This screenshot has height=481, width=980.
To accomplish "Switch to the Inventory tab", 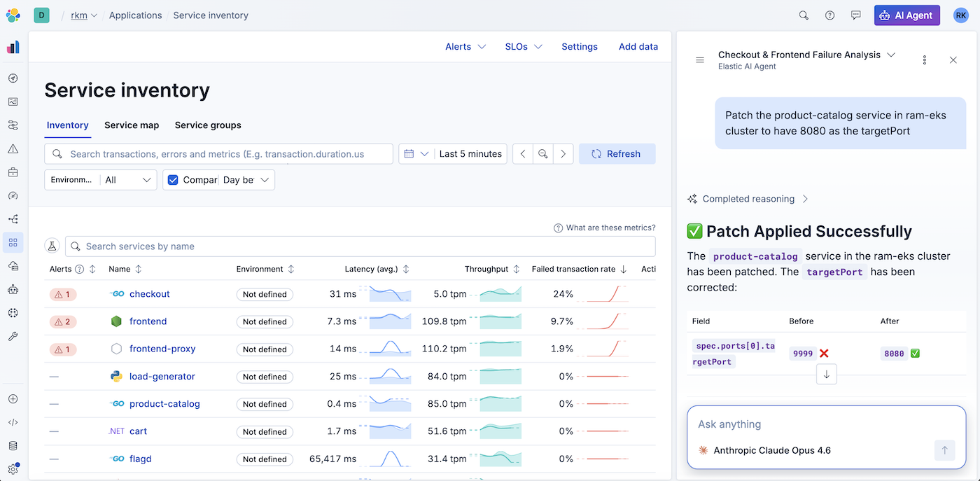I will (x=67, y=125).
